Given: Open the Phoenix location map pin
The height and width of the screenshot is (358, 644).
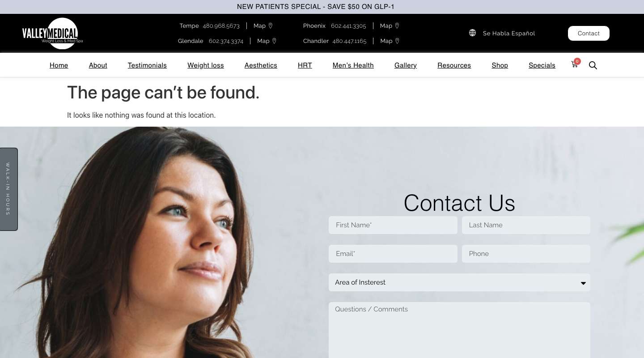Looking at the screenshot, I should tap(397, 26).
